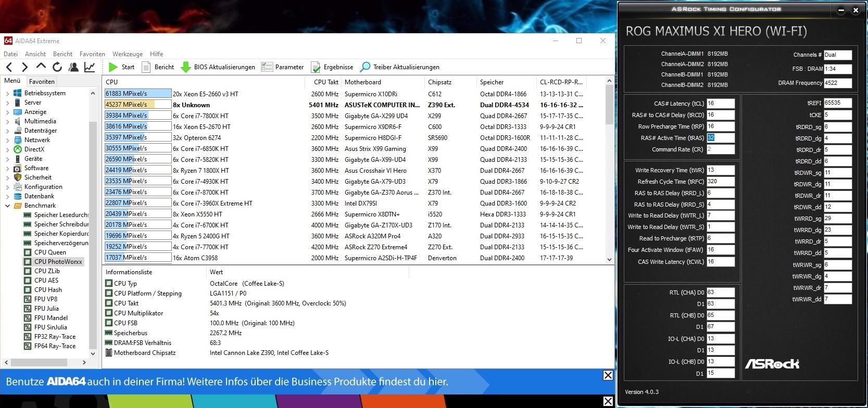This screenshot has width=868, height=408.
Task: Select Datenbank in the tree
Action: (39, 196)
